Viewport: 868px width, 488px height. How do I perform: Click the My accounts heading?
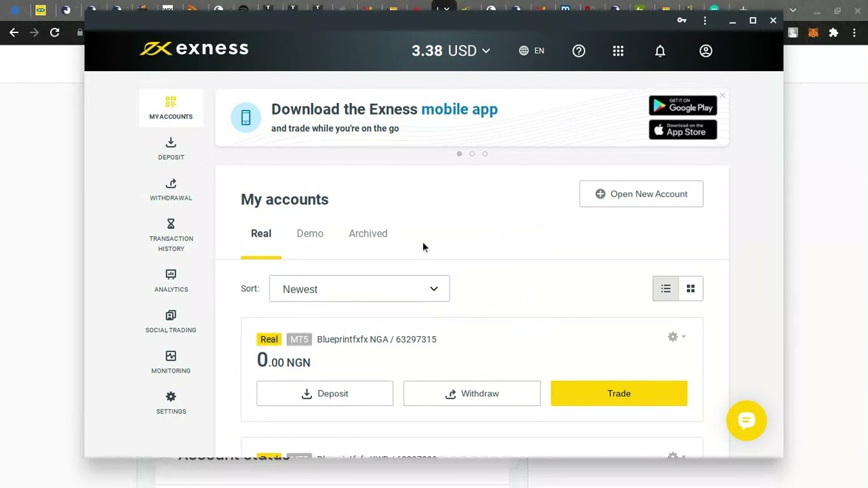tap(285, 199)
